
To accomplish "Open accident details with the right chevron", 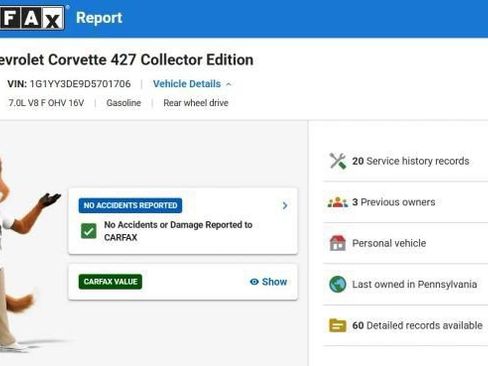I will pos(285,206).
